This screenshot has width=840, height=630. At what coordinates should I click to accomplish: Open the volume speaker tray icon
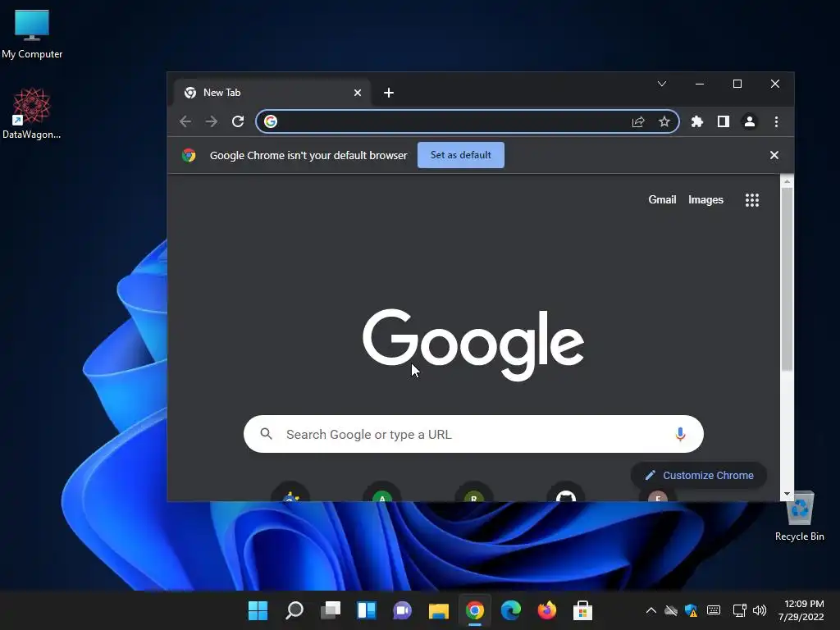(x=759, y=610)
